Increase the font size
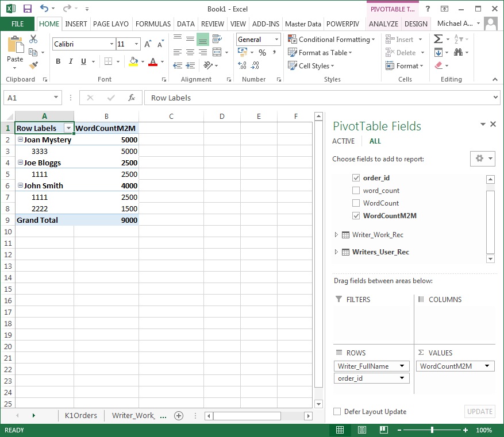504x437 pixels. point(148,44)
